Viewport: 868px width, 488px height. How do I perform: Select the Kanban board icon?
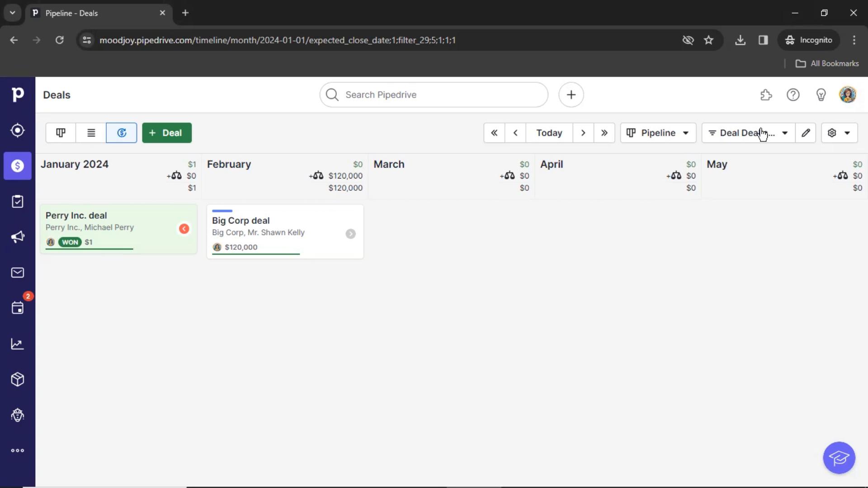(61, 132)
